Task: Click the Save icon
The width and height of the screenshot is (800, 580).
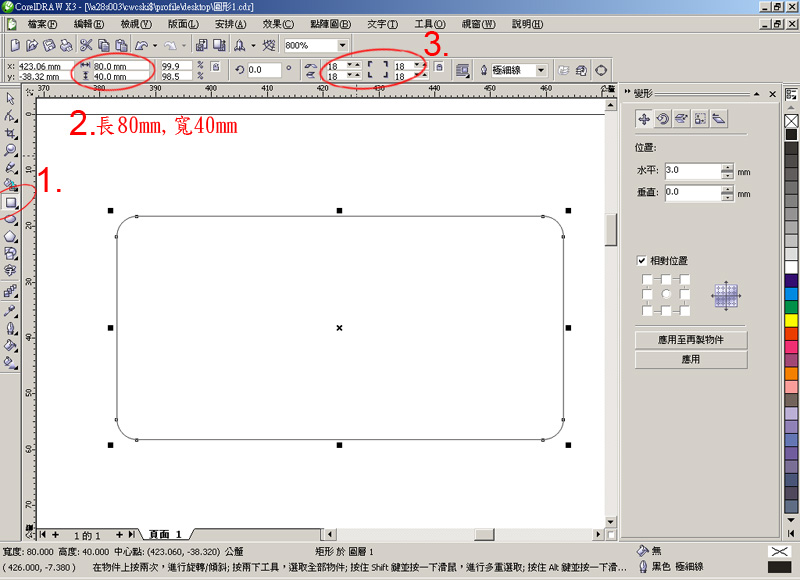Action: tap(49, 45)
